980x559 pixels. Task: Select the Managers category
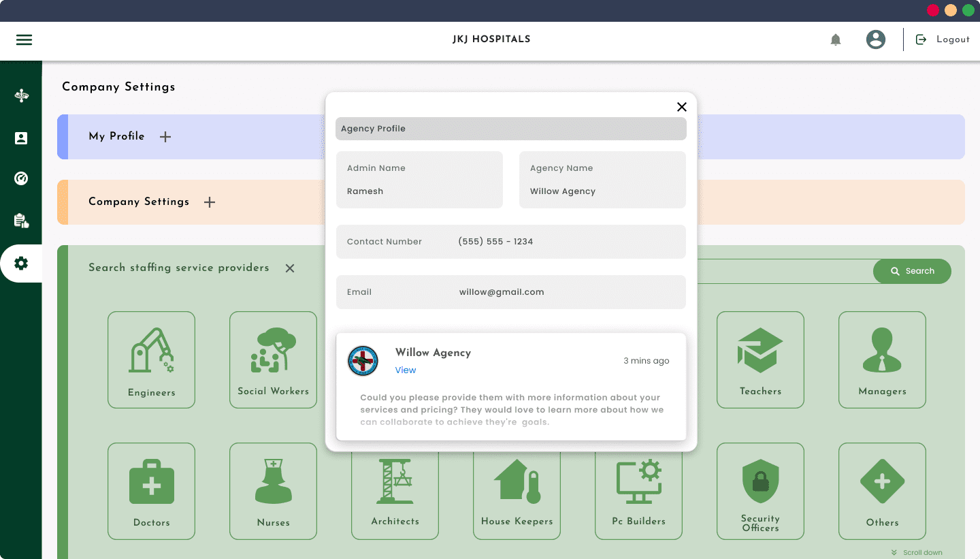pos(882,360)
